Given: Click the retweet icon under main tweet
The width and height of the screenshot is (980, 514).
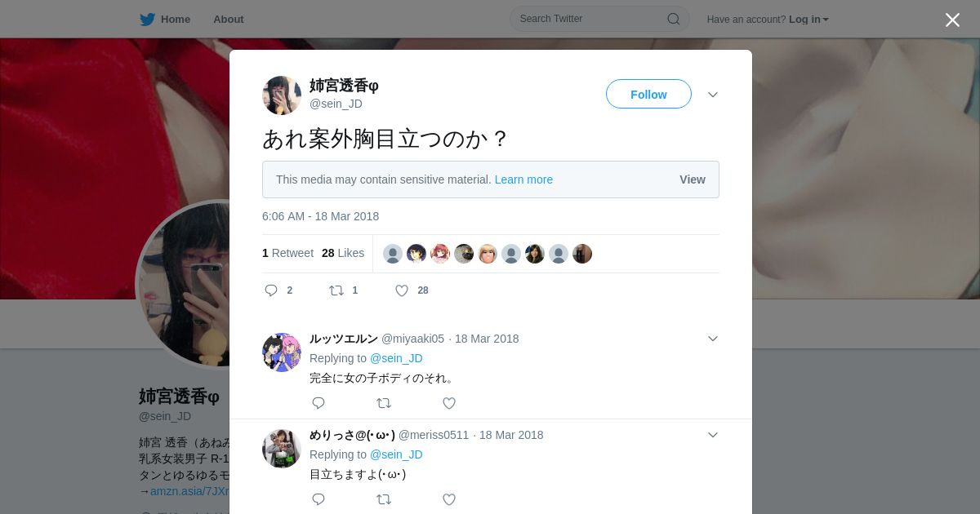Looking at the screenshot, I should click(x=336, y=290).
